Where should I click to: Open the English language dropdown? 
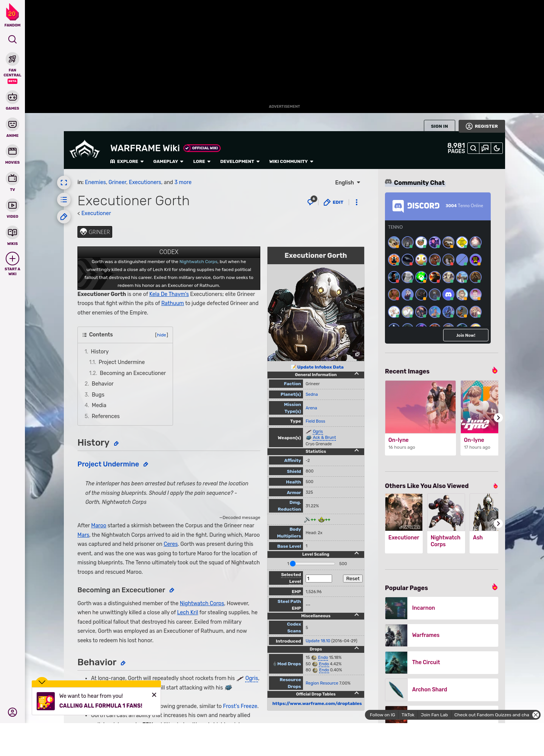coord(348,183)
